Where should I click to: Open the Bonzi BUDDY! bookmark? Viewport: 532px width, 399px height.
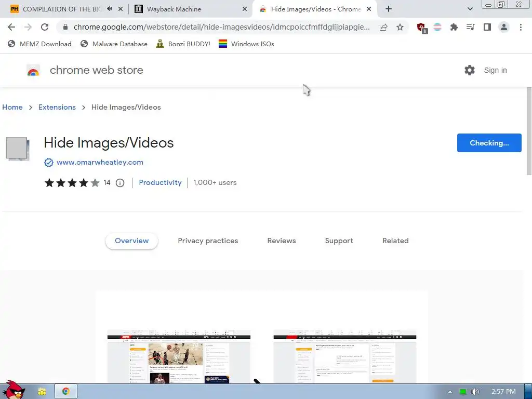pyautogui.click(x=183, y=44)
